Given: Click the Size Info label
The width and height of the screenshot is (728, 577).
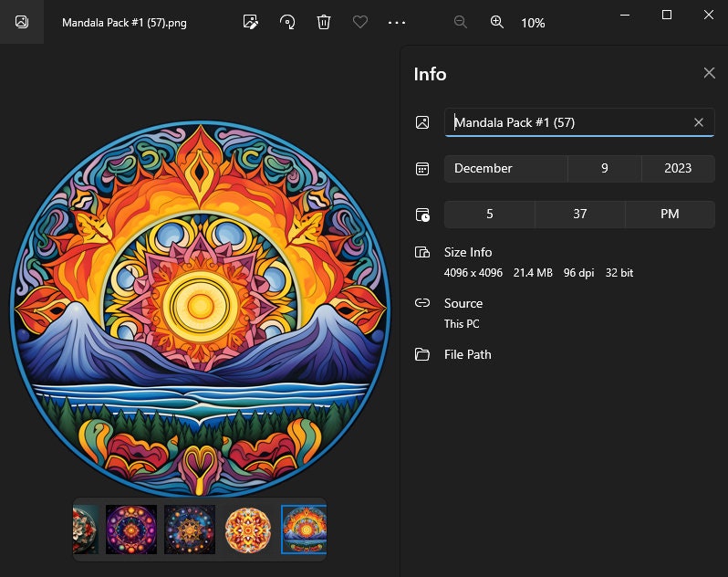Looking at the screenshot, I should point(468,252).
